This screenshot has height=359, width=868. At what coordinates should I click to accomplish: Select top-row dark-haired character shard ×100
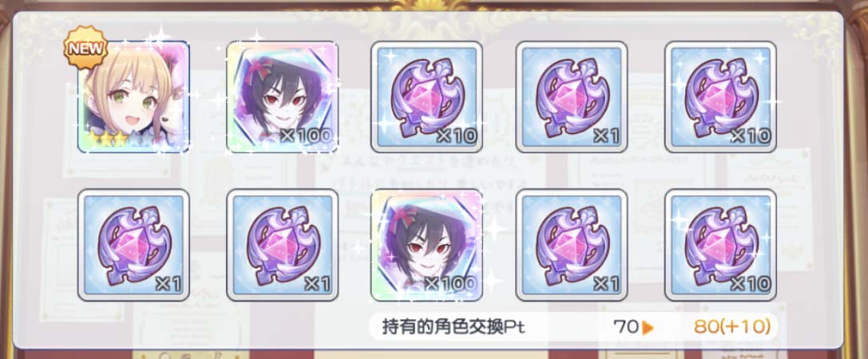283,97
